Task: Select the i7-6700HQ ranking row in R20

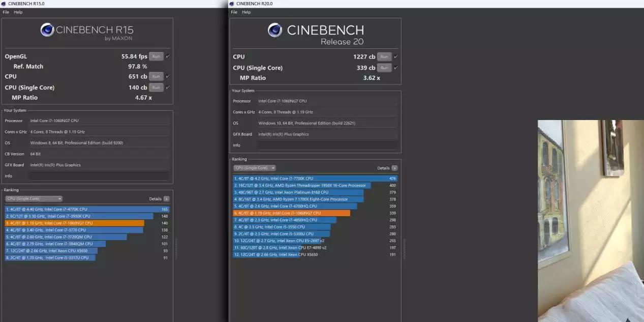Action: pyautogui.click(x=315, y=206)
